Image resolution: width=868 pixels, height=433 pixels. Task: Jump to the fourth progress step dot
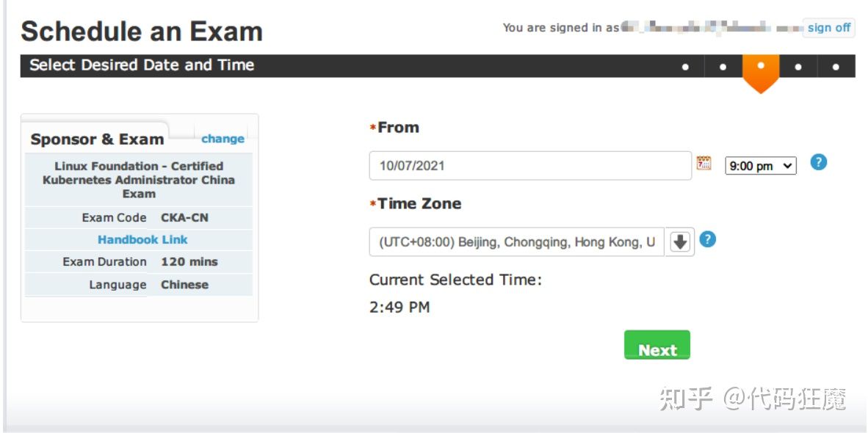pyautogui.click(x=798, y=67)
